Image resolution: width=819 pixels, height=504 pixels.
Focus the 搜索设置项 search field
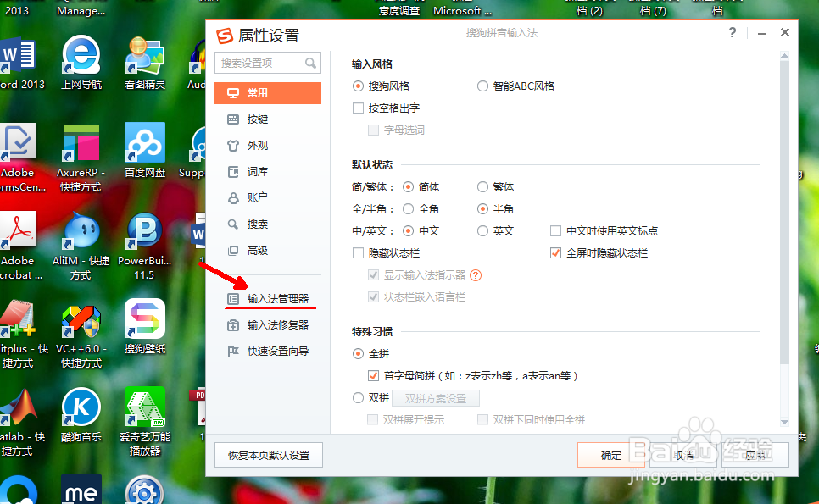click(267, 64)
